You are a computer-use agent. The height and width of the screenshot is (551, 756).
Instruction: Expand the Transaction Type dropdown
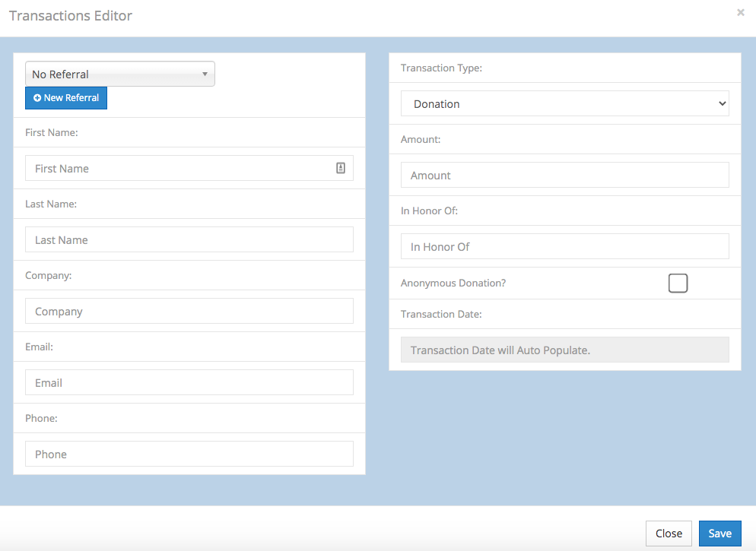pos(564,104)
